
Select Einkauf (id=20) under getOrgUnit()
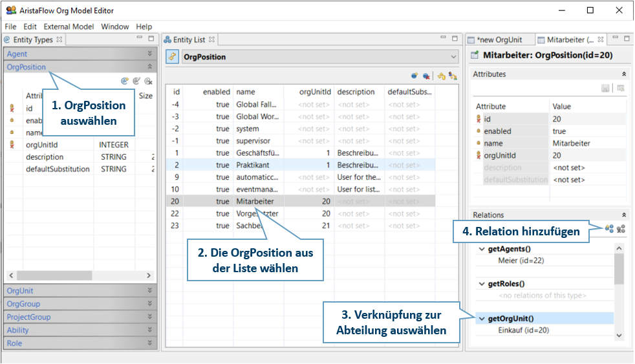524,330
